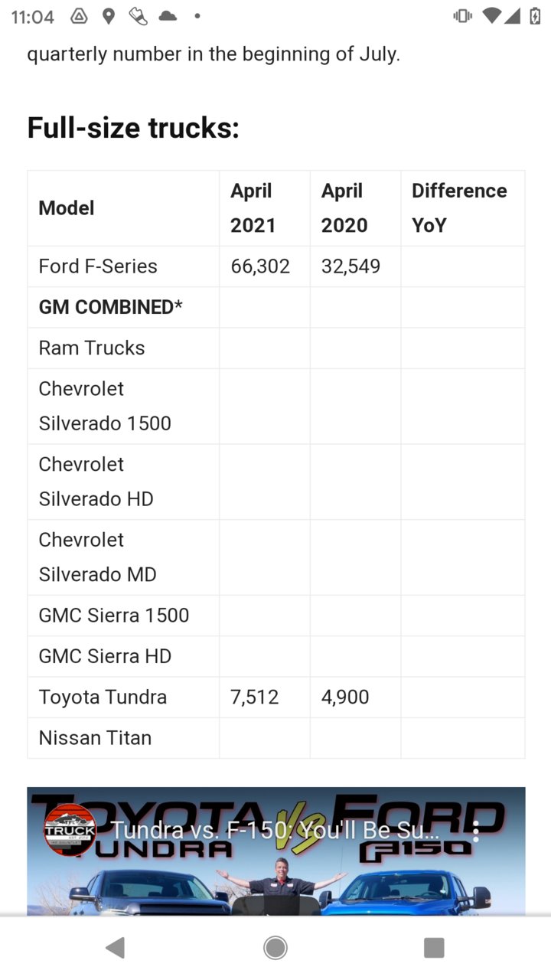Tap the location pin status icon
Screen dimensions: 551x980
click(x=109, y=16)
